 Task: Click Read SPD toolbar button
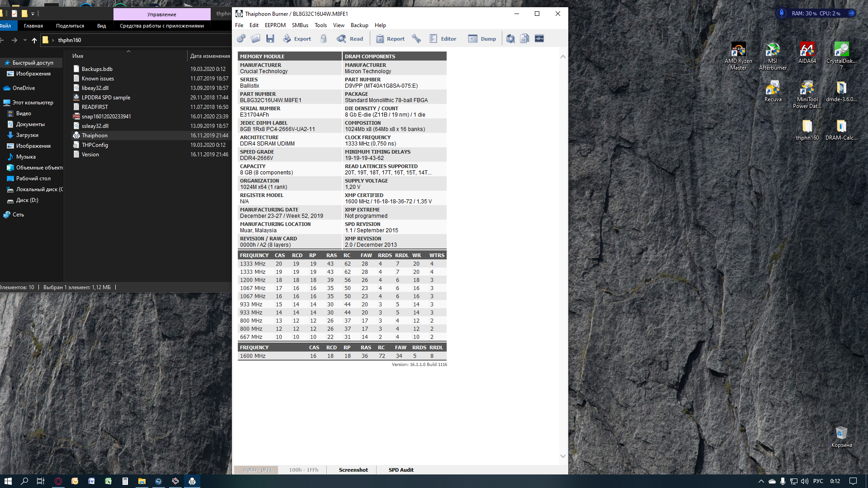tap(350, 39)
